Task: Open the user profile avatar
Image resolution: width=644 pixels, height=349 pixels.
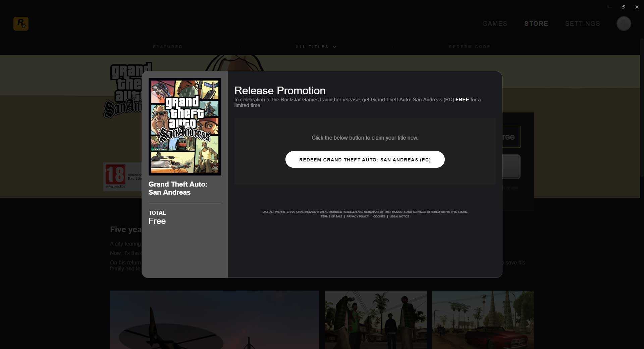Action: click(x=624, y=23)
